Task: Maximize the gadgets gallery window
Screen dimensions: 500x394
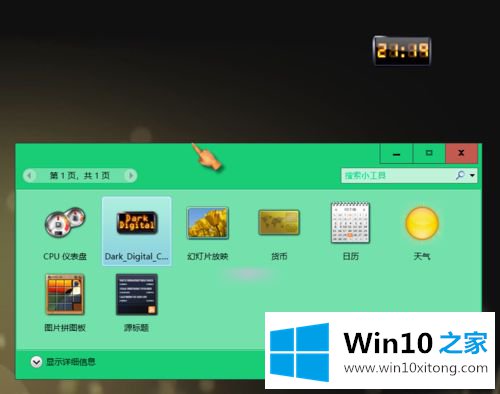Action: tap(429, 153)
